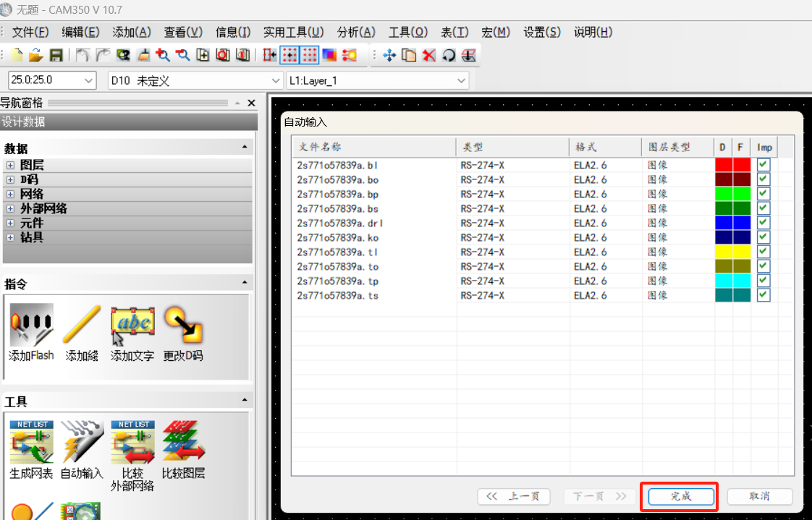Image resolution: width=812 pixels, height=520 pixels.
Task: Click the Zoom Out magnifier icon
Action: coord(183,55)
